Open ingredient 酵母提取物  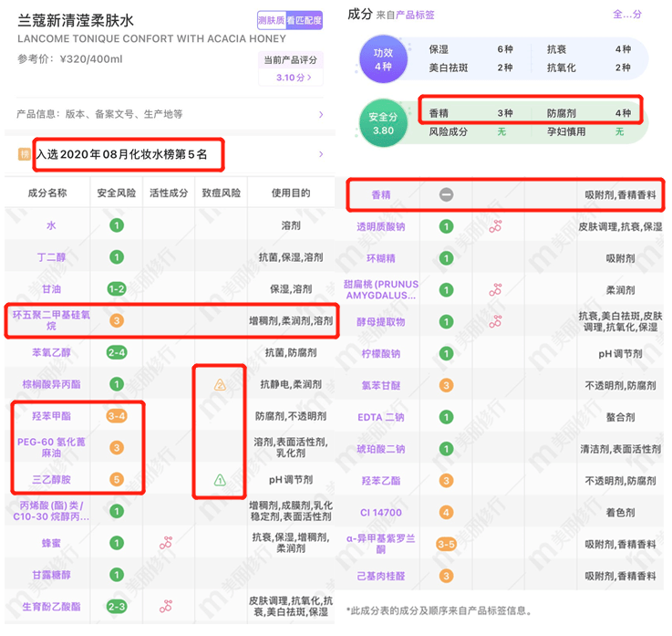click(x=381, y=321)
